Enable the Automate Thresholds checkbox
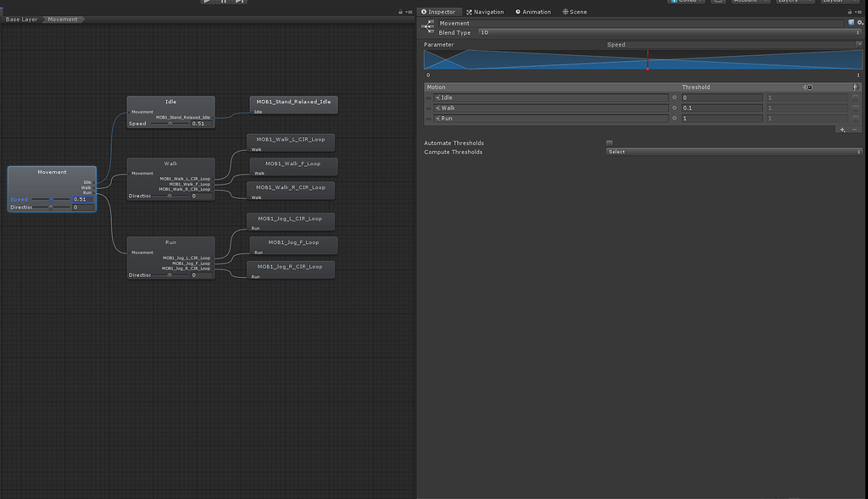Image resolution: width=868 pixels, height=499 pixels. click(609, 143)
